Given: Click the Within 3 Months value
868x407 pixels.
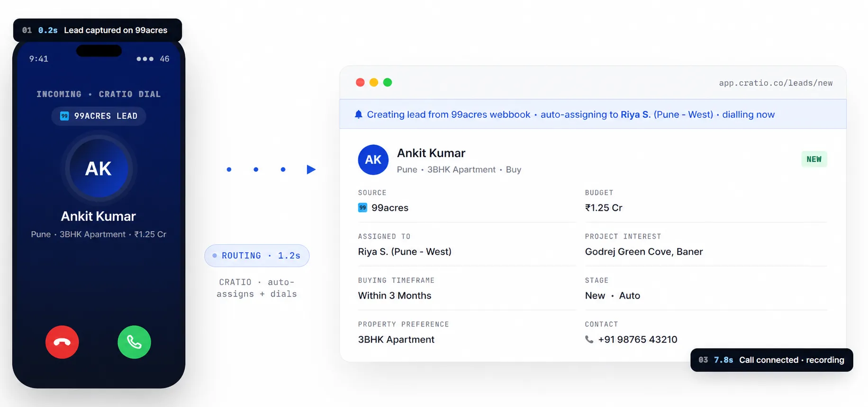Looking at the screenshot, I should [395, 296].
